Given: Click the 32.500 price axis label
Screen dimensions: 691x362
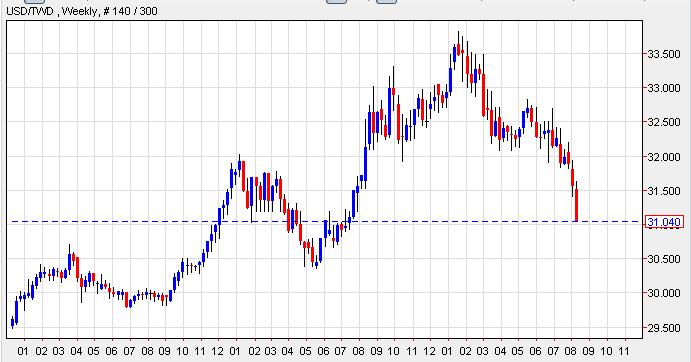Looking at the screenshot, I should [664, 123].
